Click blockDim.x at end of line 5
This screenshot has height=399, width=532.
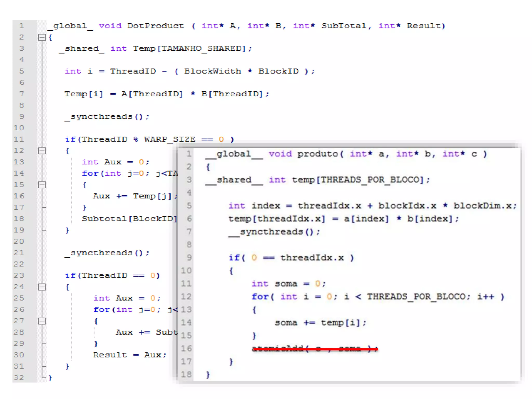pos(482,206)
